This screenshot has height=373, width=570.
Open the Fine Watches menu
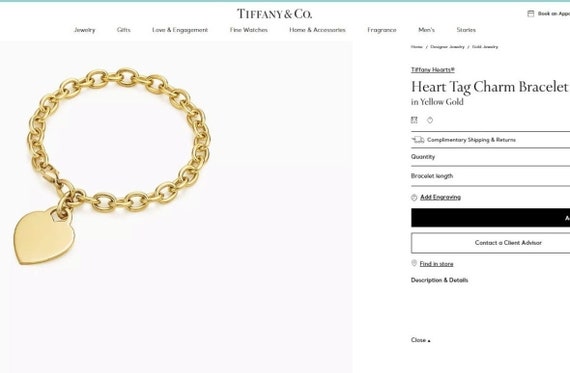[x=249, y=30]
